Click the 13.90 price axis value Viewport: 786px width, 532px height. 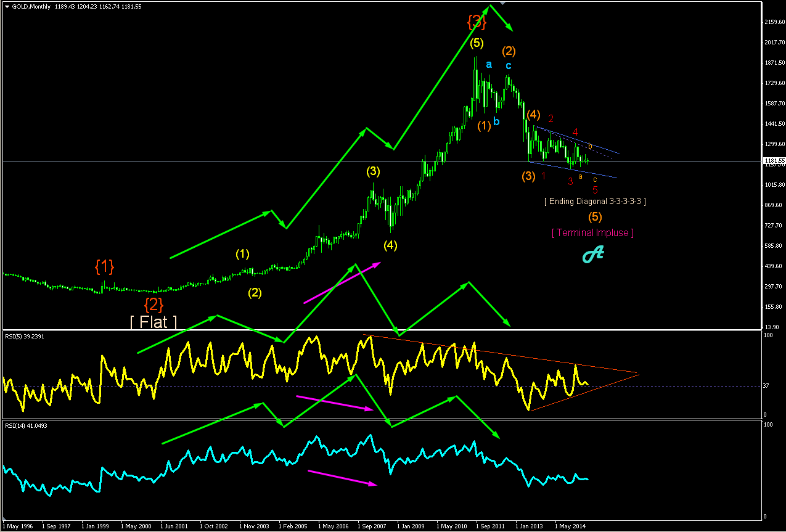[771, 327]
